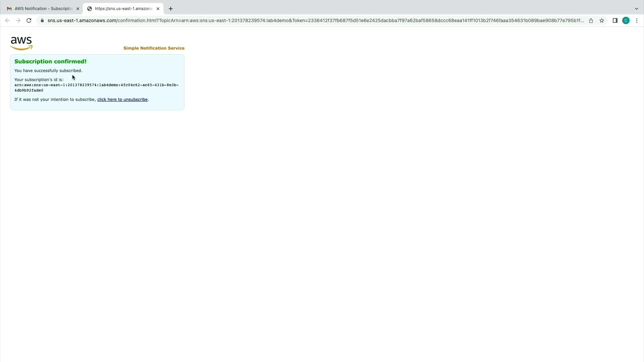This screenshot has height=362, width=644.
Task: Reload the confirmation page
Action: click(x=29, y=20)
